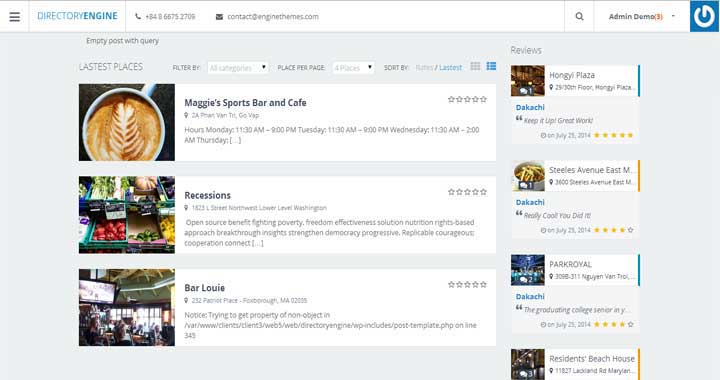The width and height of the screenshot is (720, 380).
Task: Click the 232 Patriot Place Foxborough address
Action: [249, 301]
